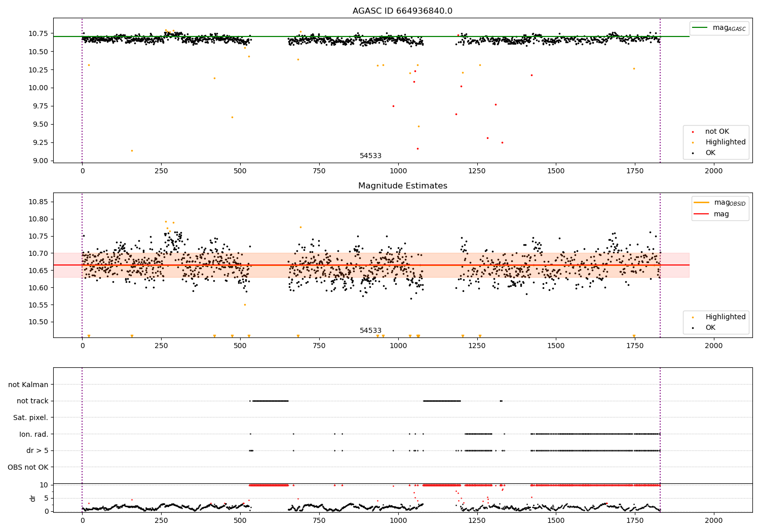This screenshot has height=532, width=760.
Task: Click the 'dr > 5' row label
Action: pos(37,451)
